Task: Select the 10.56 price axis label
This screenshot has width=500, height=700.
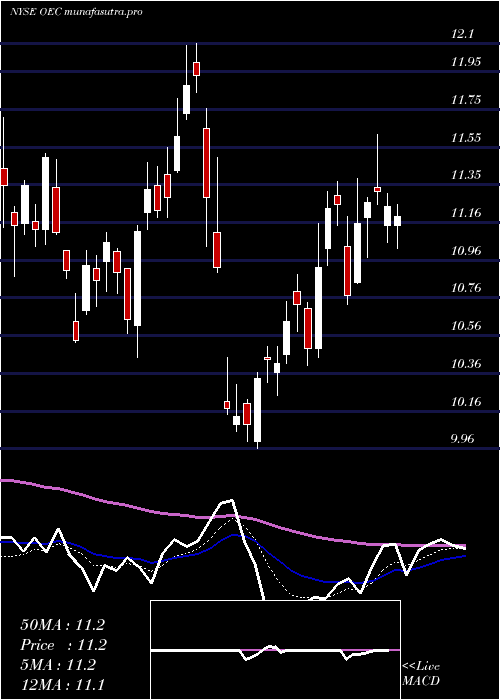Action: (466, 326)
